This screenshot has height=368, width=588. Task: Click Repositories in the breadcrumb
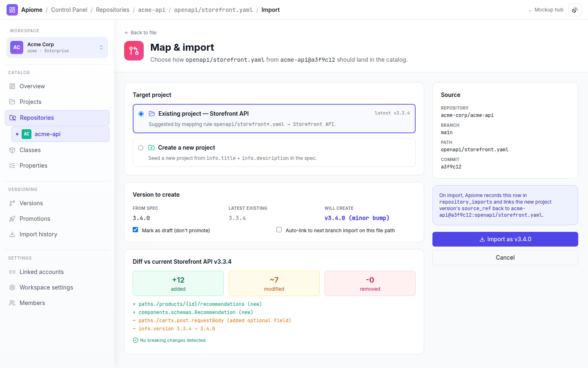pyautogui.click(x=113, y=10)
